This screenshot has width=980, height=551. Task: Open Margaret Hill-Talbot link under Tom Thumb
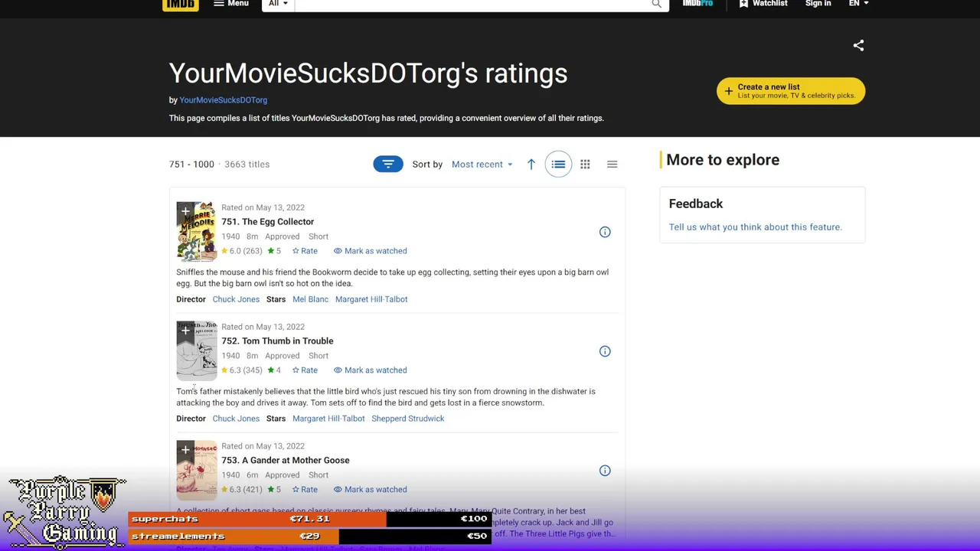tap(328, 419)
